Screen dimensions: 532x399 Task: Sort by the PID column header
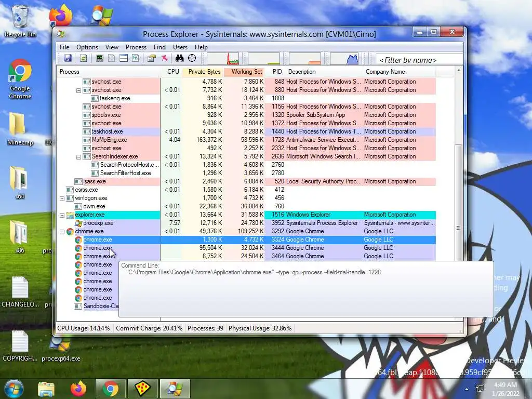pos(275,72)
